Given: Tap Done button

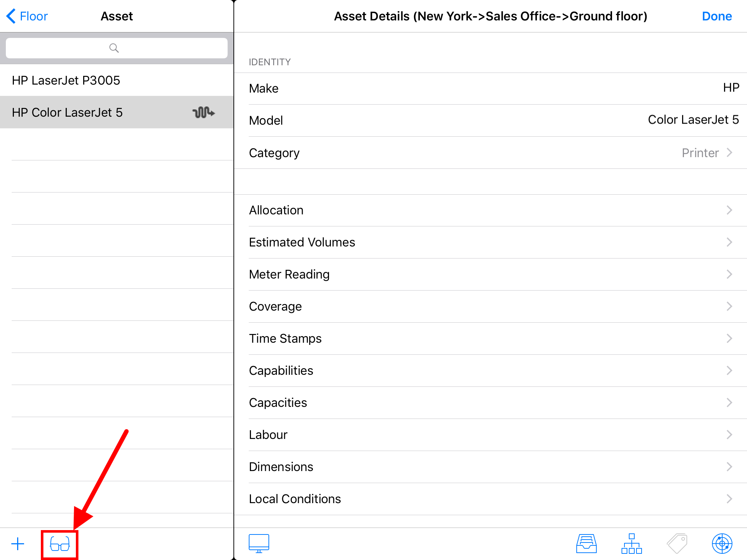Looking at the screenshot, I should coord(717,16).
